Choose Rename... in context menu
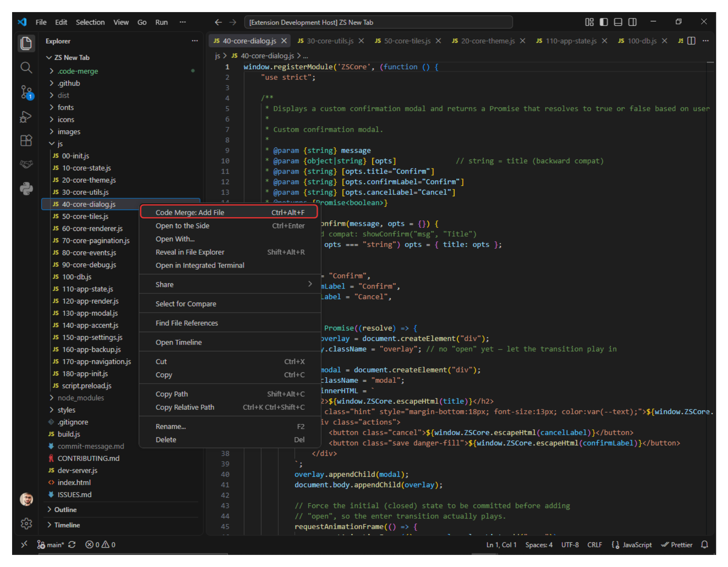728x567 pixels. [x=230, y=426]
